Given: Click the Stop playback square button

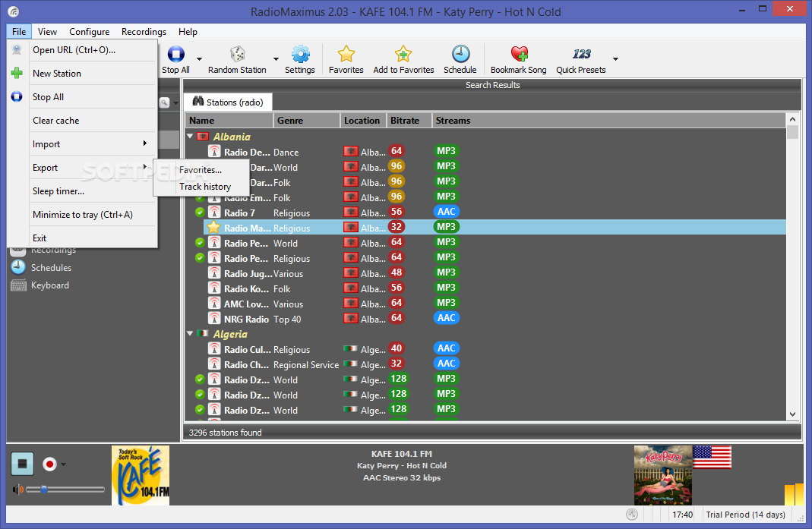Looking at the screenshot, I should tap(22, 464).
